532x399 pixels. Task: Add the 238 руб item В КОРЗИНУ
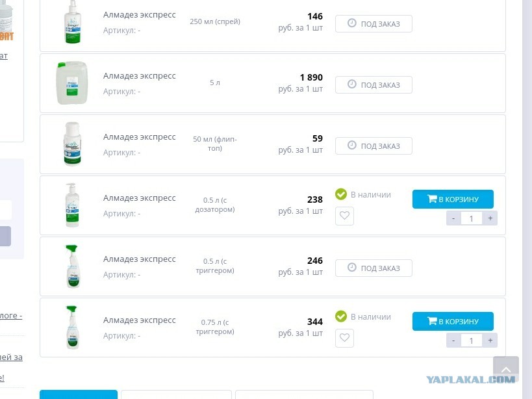click(x=453, y=199)
